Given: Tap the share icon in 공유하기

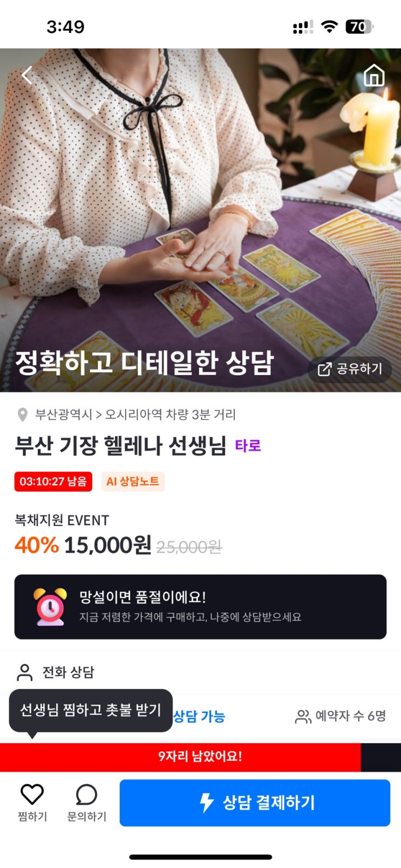Looking at the screenshot, I should pos(324,369).
